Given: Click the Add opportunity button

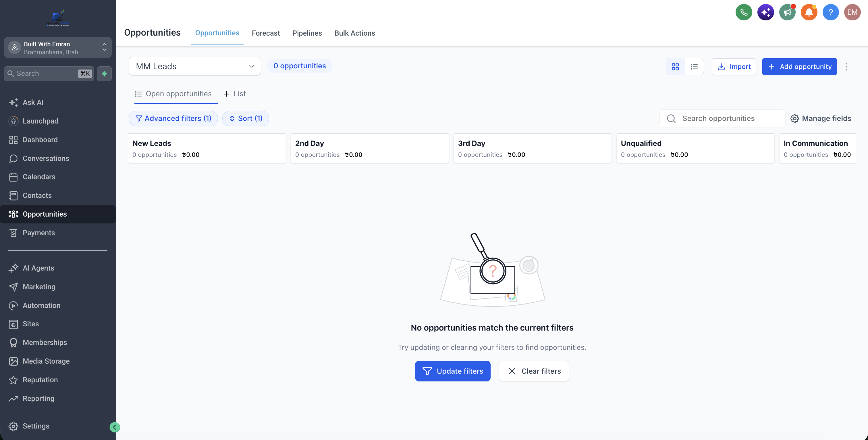Looking at the screenshot, I should (799, 67).
